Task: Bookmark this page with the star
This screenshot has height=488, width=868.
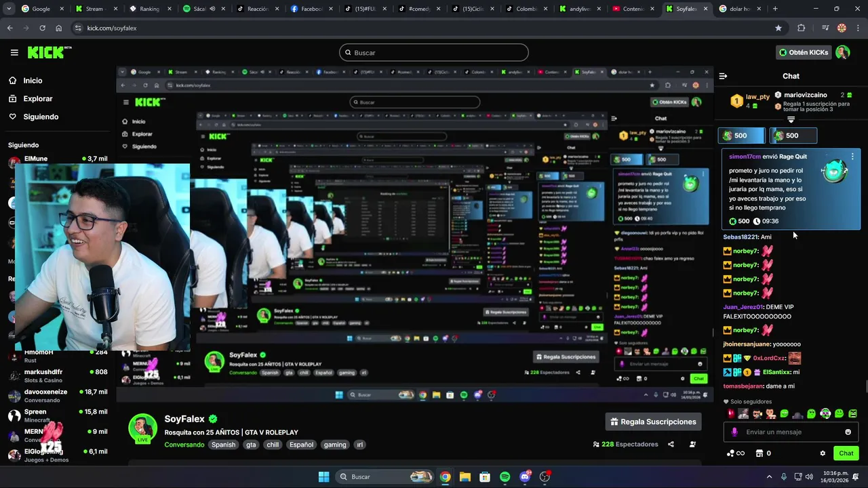Action: [778, 28]
